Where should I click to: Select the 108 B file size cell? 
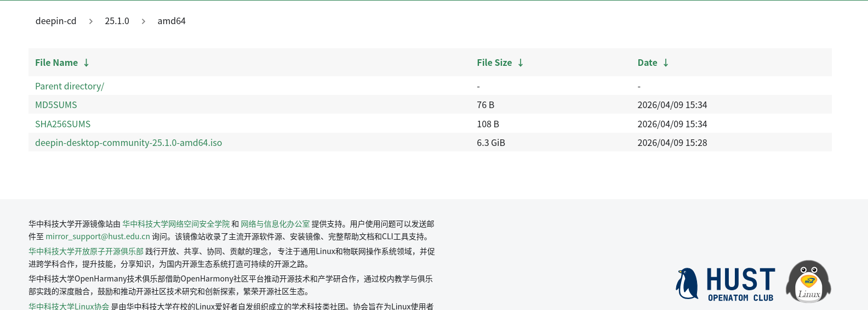(488, 124)
